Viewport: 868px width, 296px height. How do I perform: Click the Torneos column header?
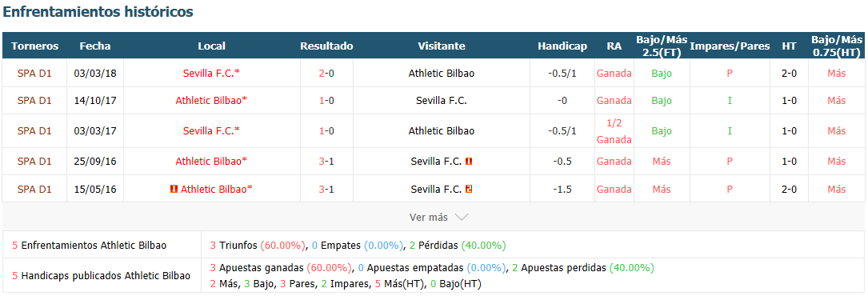pyautogui.click(x=35, y=46)
